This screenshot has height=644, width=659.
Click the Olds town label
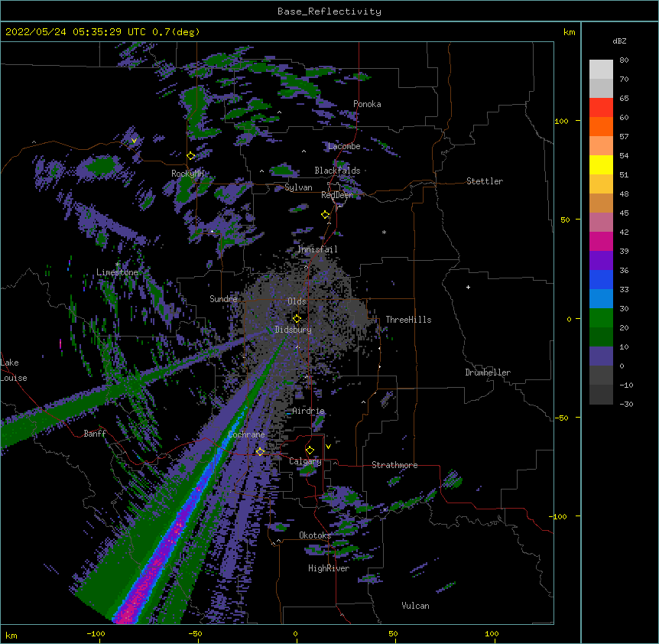[x=297, y=301]
